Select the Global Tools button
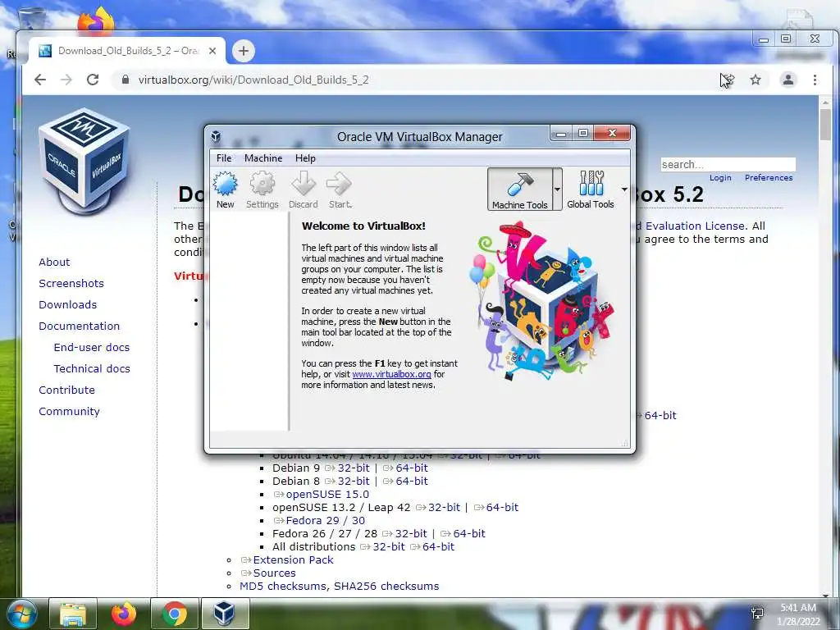Screen dimensions: 840x630 591,189
